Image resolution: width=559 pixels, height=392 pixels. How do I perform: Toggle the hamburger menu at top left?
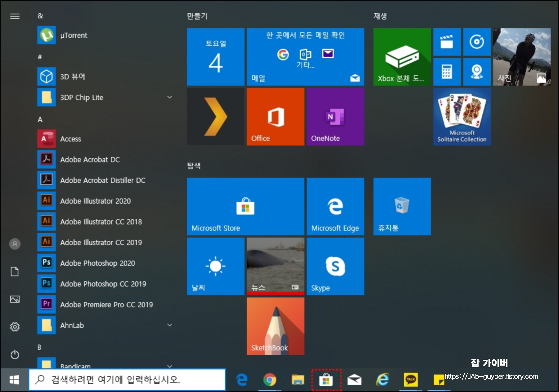[15, 16]
